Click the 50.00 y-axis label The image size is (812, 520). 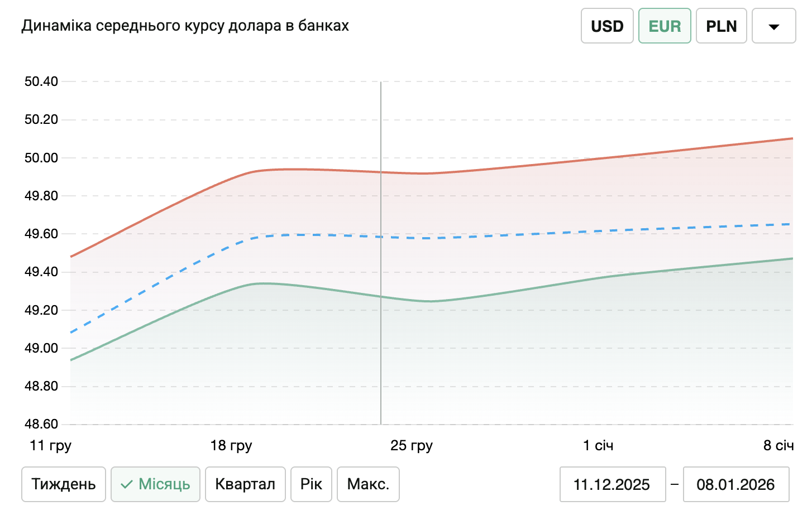tap(41, 158)
